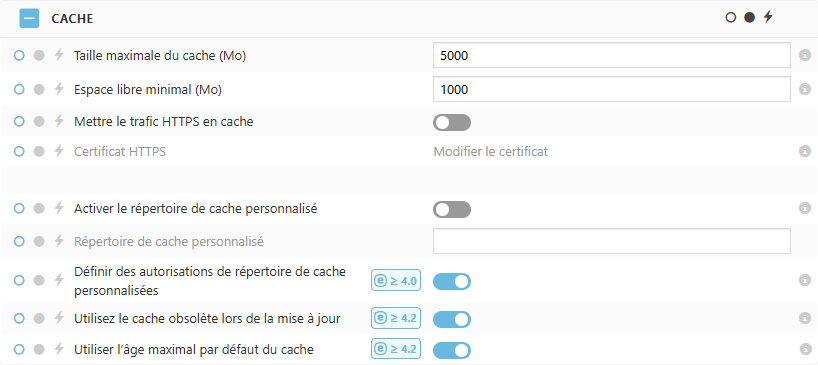Click label Certificat HTTPS
The image size is (818, 365).
coord(120,152)
